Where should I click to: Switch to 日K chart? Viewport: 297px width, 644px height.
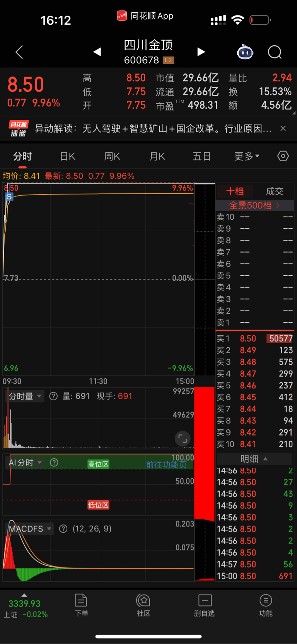click(68, 156)
